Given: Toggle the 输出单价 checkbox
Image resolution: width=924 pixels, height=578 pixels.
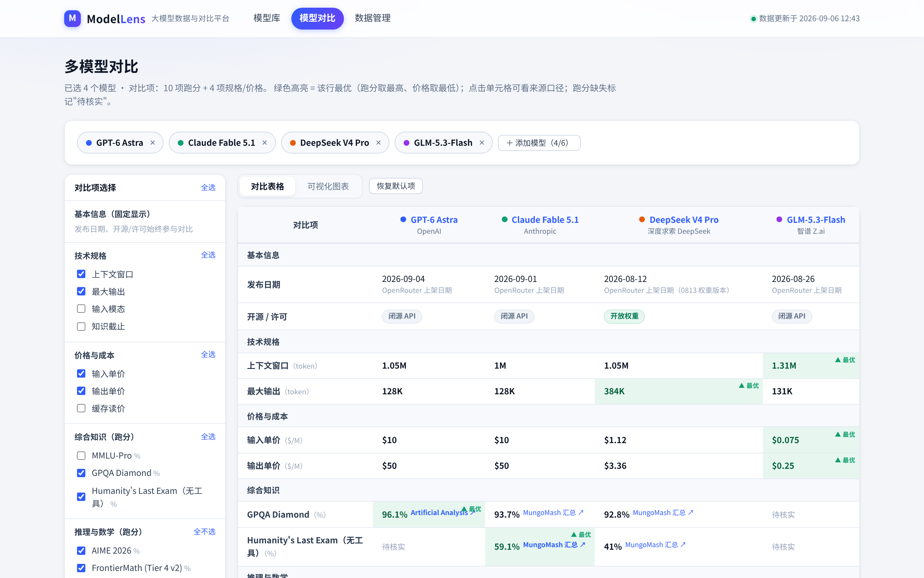Looking at the screenshot, I should pos(81,391).
